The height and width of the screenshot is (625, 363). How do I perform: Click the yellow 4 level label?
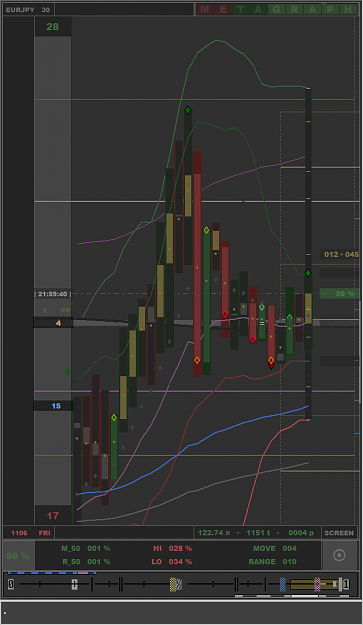point(58,323)
